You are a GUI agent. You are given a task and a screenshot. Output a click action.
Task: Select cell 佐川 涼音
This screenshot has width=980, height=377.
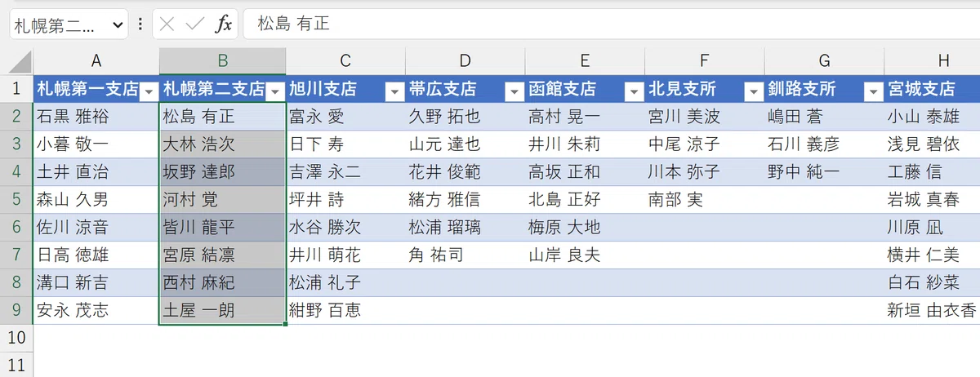(x=96, y=228)
